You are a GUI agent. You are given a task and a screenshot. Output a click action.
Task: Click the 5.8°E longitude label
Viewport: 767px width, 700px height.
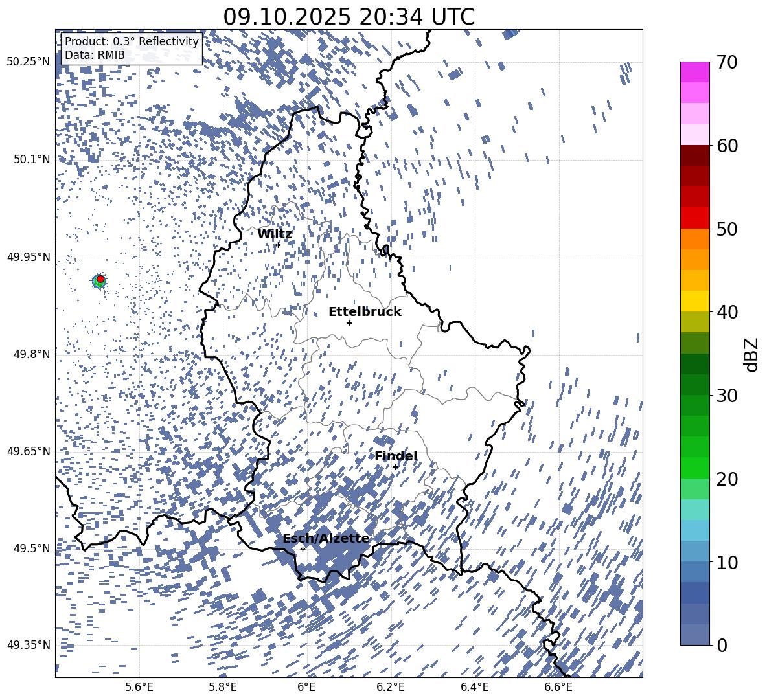tap(223, 687)
